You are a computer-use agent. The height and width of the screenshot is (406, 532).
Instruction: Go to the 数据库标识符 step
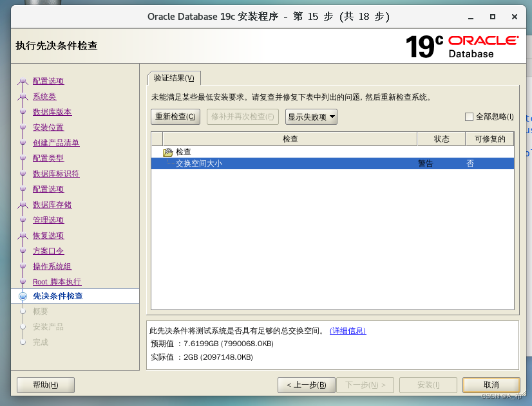[56, 174]
